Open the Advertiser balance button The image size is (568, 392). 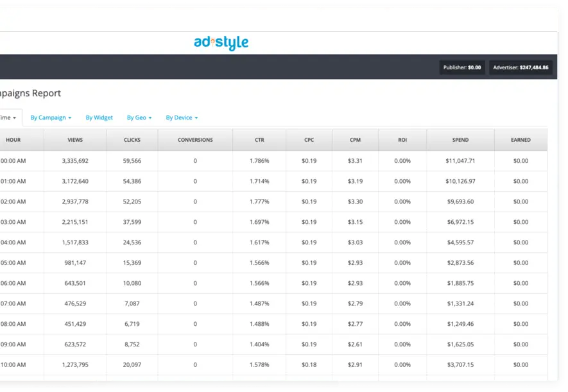tap(521, 67)
